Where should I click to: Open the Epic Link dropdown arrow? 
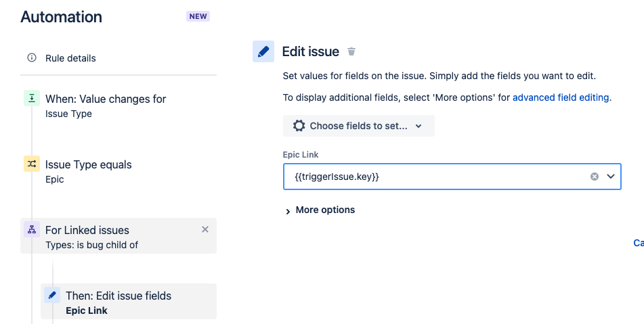point(611,177)
